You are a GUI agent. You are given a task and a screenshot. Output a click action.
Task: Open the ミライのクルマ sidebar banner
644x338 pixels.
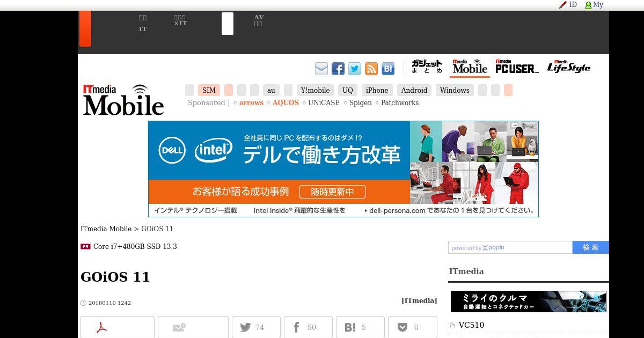pyautogui.click(x=529, y=302)
